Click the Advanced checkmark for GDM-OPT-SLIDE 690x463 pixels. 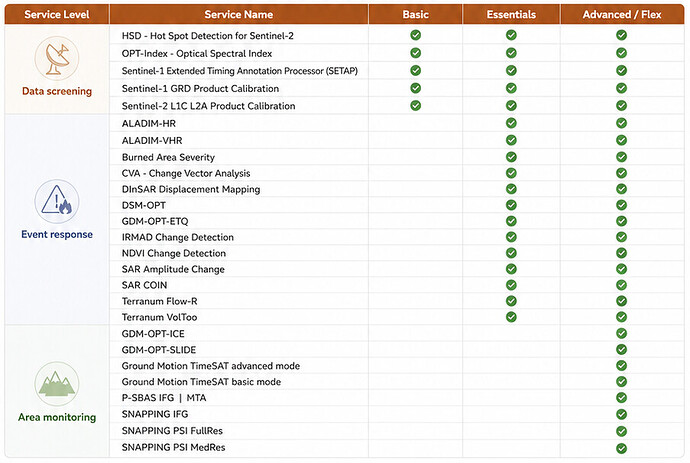[x=621, y=349]
